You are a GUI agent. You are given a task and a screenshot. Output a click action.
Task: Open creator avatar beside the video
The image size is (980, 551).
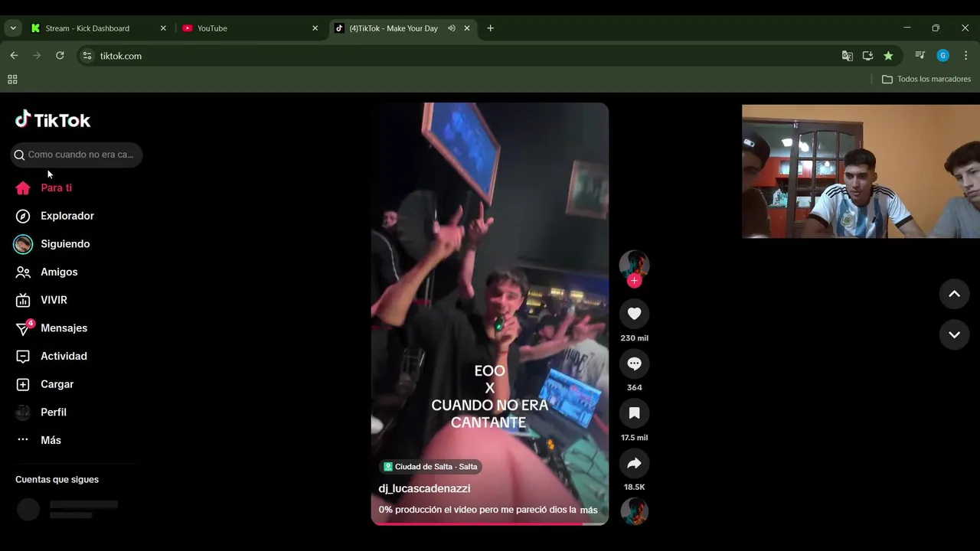click(634, 264)
